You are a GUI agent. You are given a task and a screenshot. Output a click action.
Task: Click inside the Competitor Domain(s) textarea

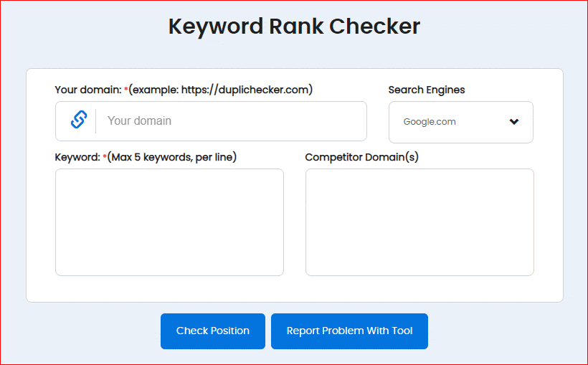pos(419,222)
